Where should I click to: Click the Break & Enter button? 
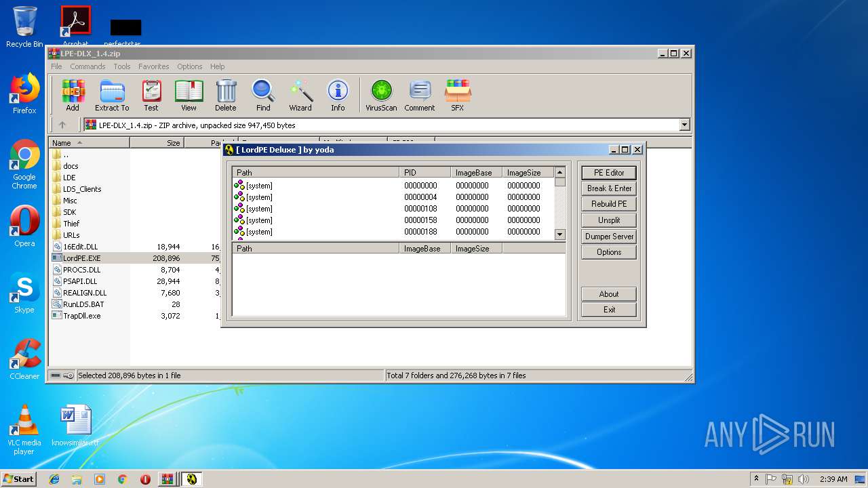tap(609, 188)
